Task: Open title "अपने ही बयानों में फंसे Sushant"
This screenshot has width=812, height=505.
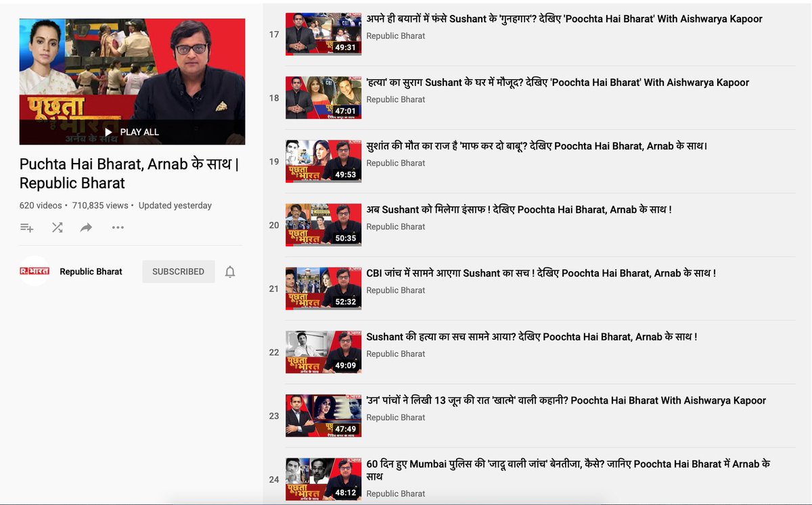Action: click(x=564, y=19)
